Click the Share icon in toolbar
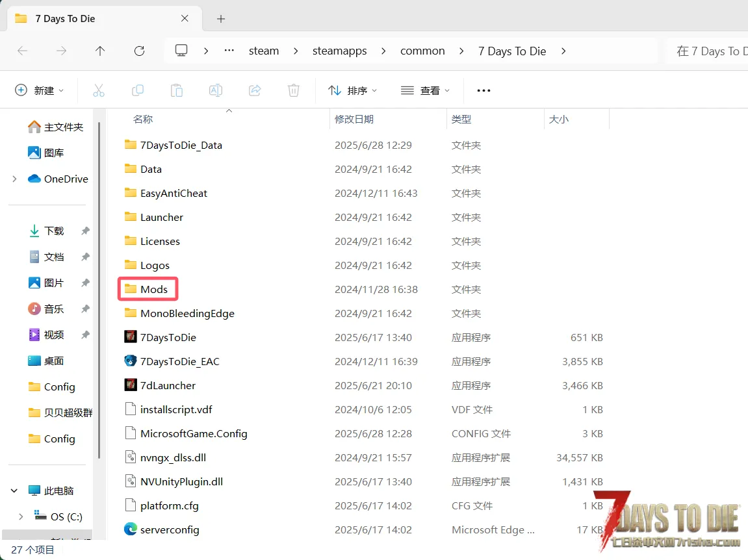 [x=255, y=90]
